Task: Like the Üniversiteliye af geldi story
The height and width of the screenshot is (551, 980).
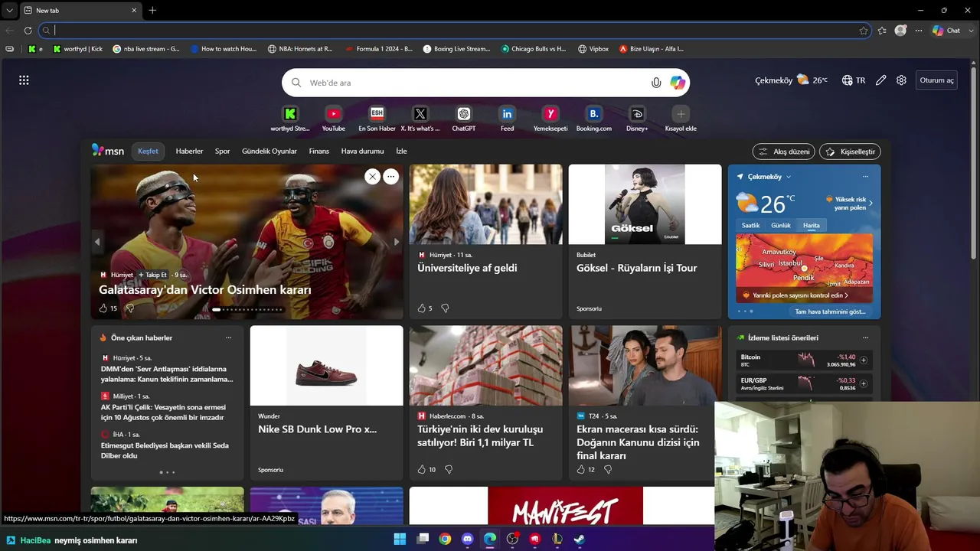Action: (421, 308)
